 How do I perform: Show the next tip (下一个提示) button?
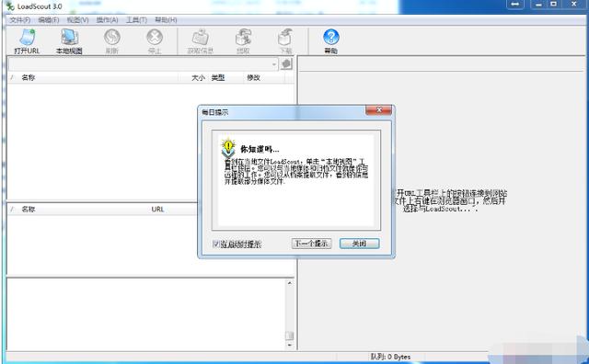tap(311, 244)
